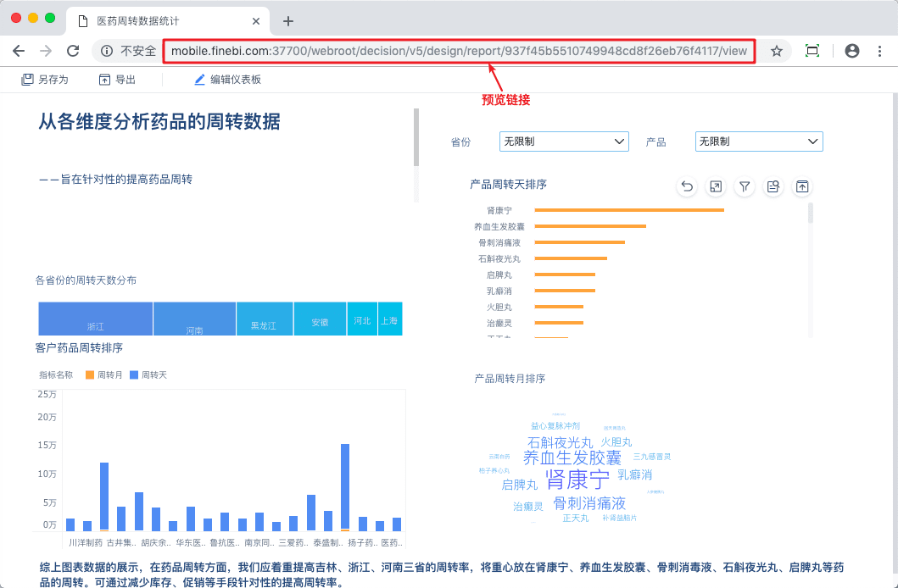The width and height of the screenshot is (898, 588).
Task: Toggle the 周转天 legend item
Action: pyautogui.click(x=148, y=375)
